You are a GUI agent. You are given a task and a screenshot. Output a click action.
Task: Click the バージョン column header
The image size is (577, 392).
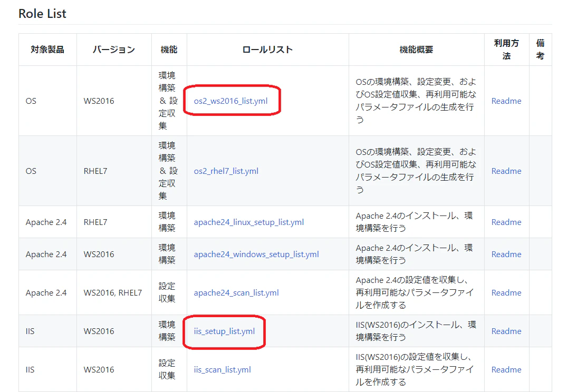(114, 50)
